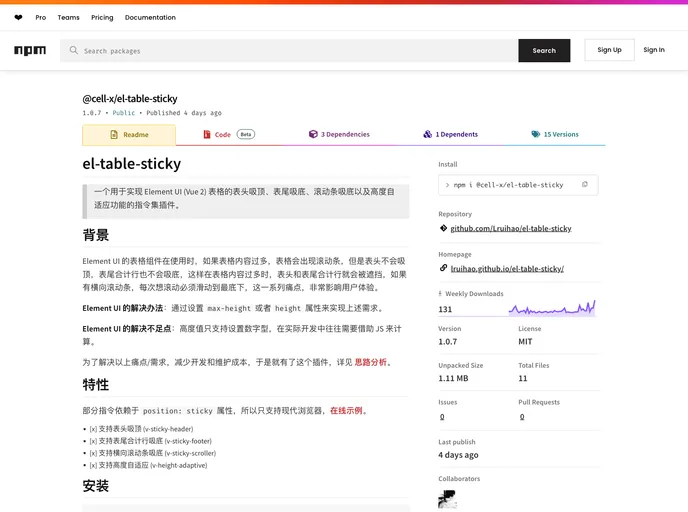Switch to the 1 Dependents tab
This screenshot has width=688, height=512.
coord(451,134)
